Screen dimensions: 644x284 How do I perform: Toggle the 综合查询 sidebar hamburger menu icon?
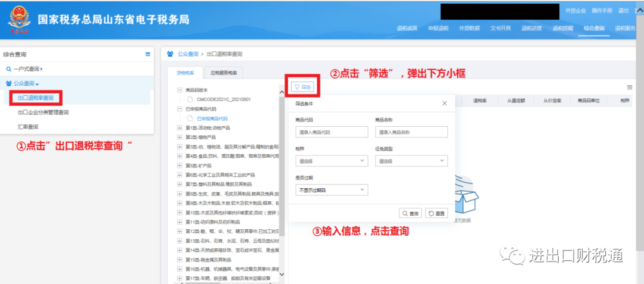(x=148, y=54)
